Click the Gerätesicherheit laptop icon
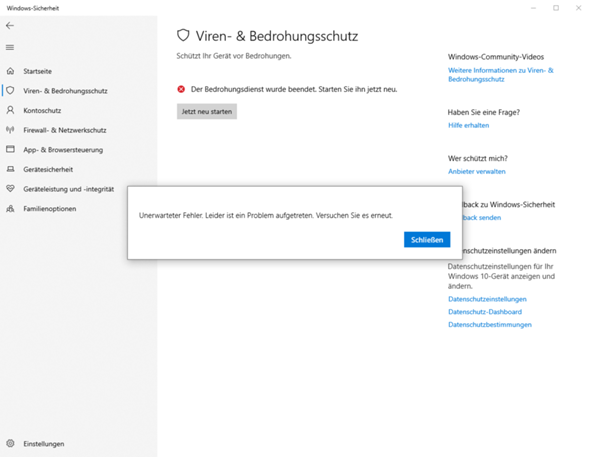Viewport: 590px width, 457px height. (x=11, y=169)
